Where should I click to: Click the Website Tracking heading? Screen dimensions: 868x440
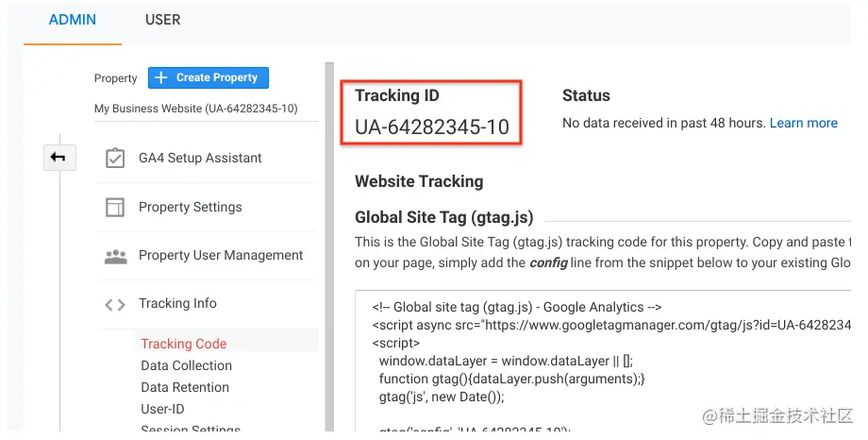point(419,182)
